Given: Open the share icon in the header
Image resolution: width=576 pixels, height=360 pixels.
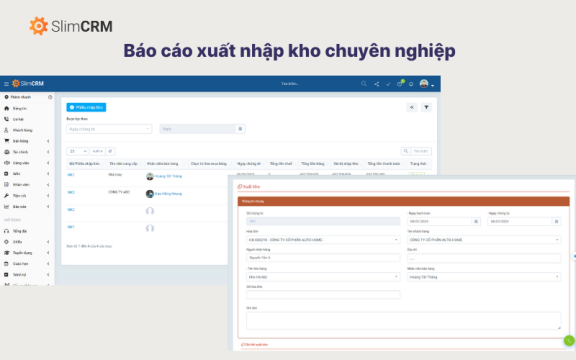Looking at the screenshot, I should tap(377, 84).
